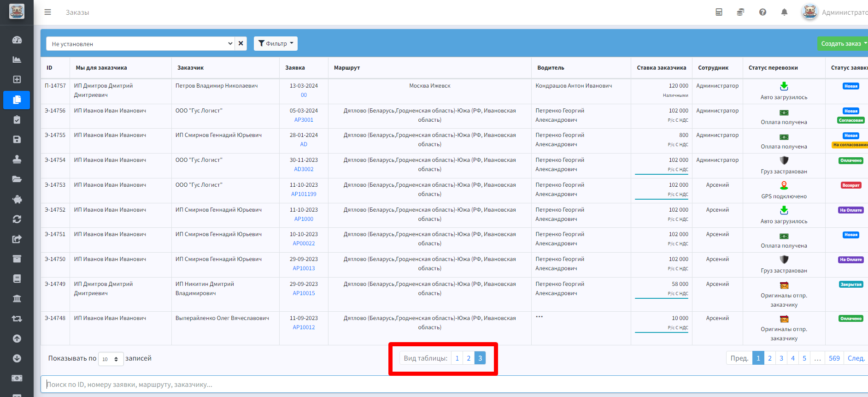This screenshot has height=397, width=868.
Task: Open the clipboard check sidebar icon
Action: (17, 119)
